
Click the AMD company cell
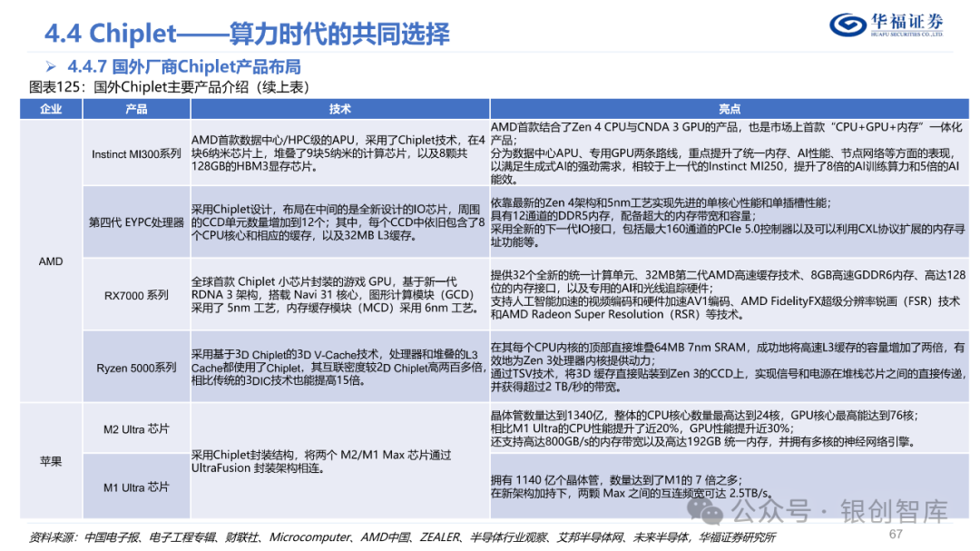point(52,261)
